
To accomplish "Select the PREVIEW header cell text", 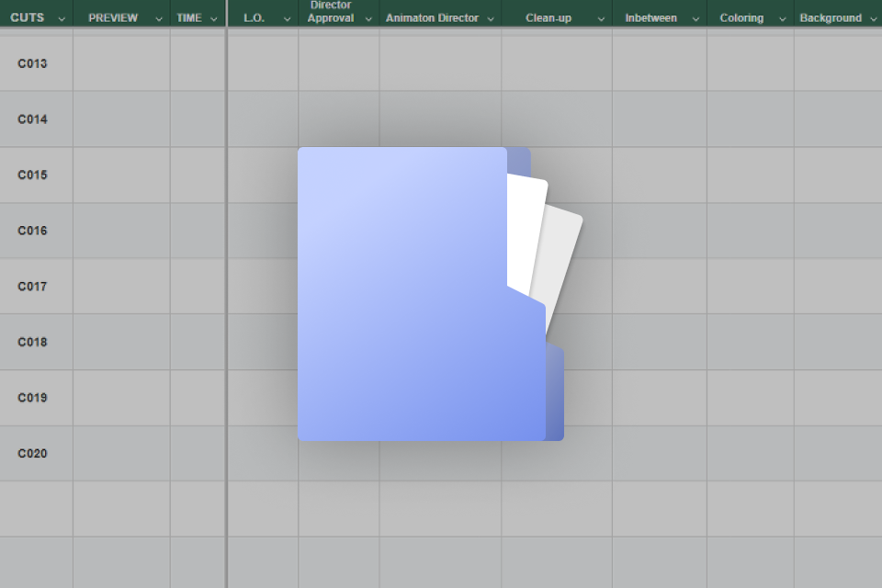I will click(113, 18).
